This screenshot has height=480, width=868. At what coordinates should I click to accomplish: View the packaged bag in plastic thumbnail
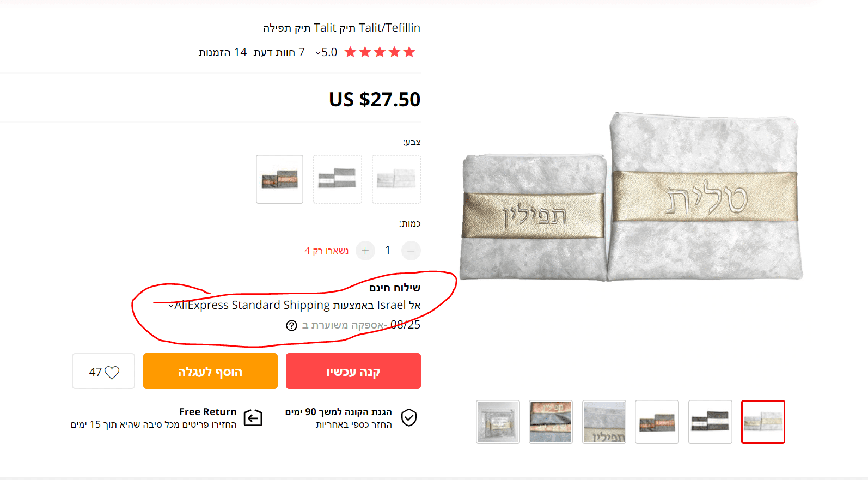498,422
